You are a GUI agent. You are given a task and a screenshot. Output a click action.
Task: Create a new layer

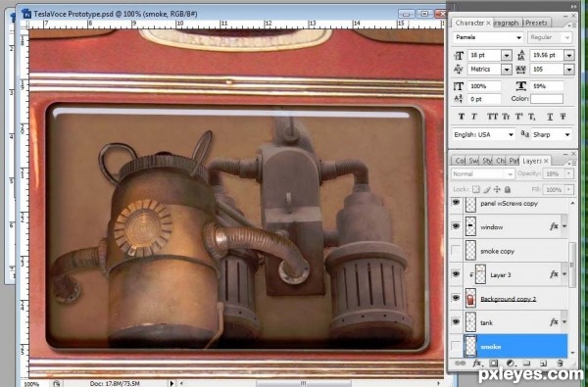click(543, 363)
